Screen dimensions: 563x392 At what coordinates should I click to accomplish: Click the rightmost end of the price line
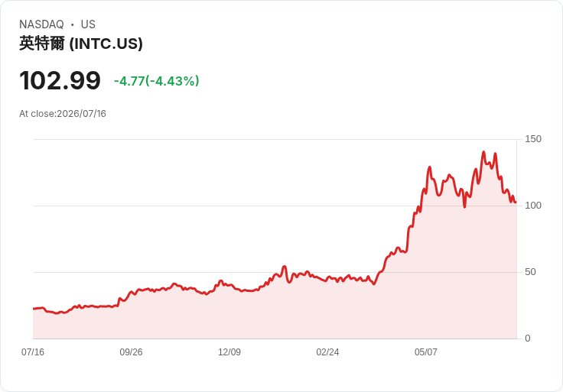coord(516,202)
